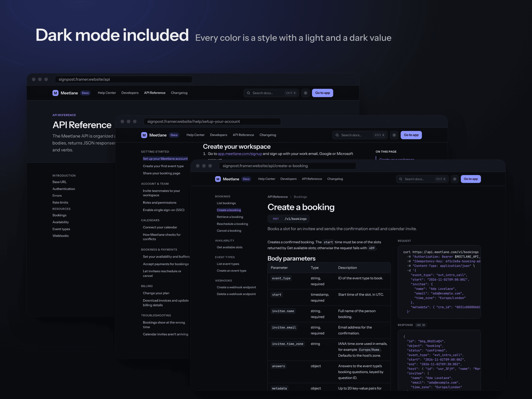Open Create your first event type in middle window

click(x=163, y=166)
